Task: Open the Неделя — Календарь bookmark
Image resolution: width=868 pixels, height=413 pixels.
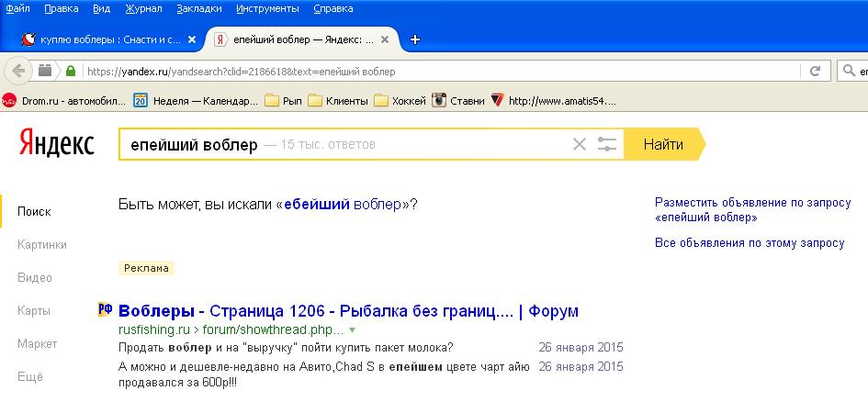Action: pyautogui.click(x=196, y=101)
